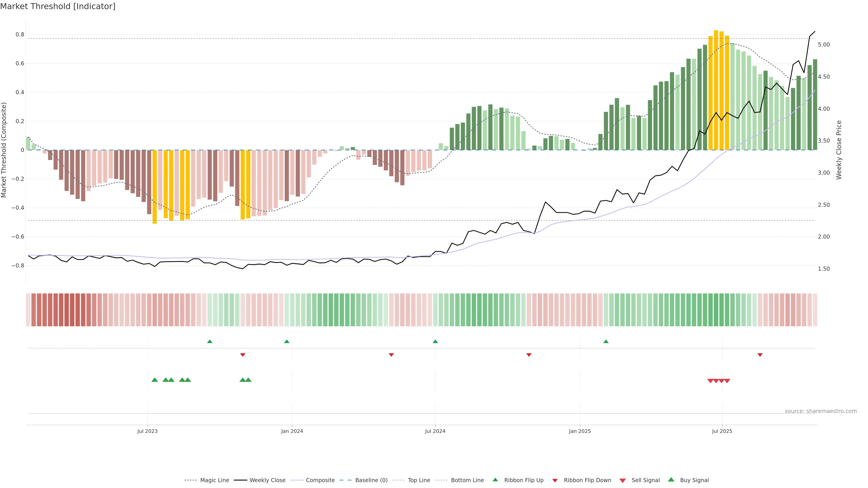Viewport: 868px width, 488px height.
Task: Click the Jul 2024 x-axis label
Action: click(435, 431)
